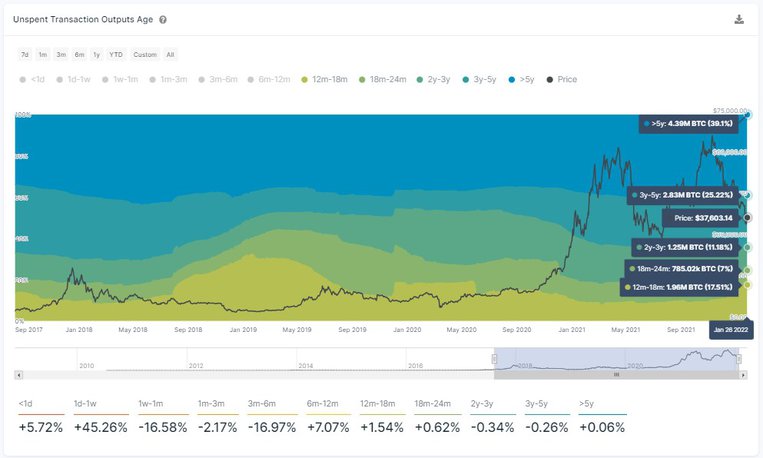Viewport: 763px width, 458px height.
Task: Click the 3y-5y legend marker
Action: [464, 79]
